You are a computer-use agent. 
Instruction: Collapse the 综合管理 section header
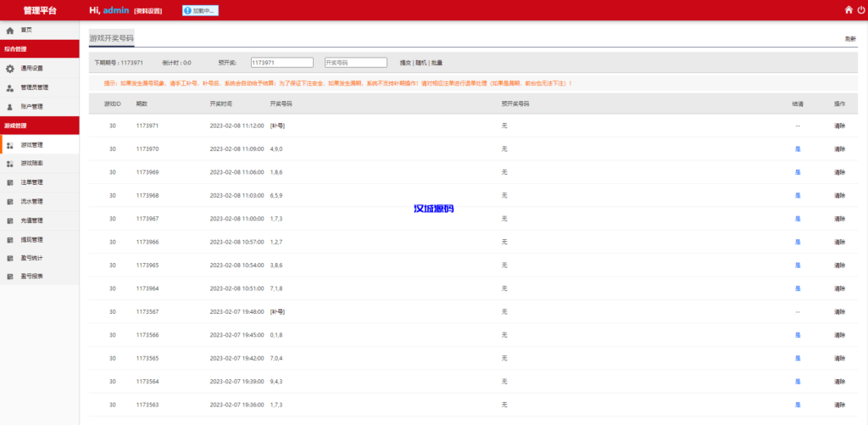(x=40, y=49)
